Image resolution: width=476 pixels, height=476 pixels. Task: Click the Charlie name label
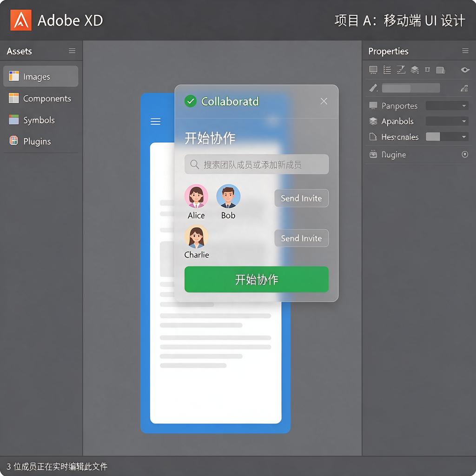pos(197,254)
